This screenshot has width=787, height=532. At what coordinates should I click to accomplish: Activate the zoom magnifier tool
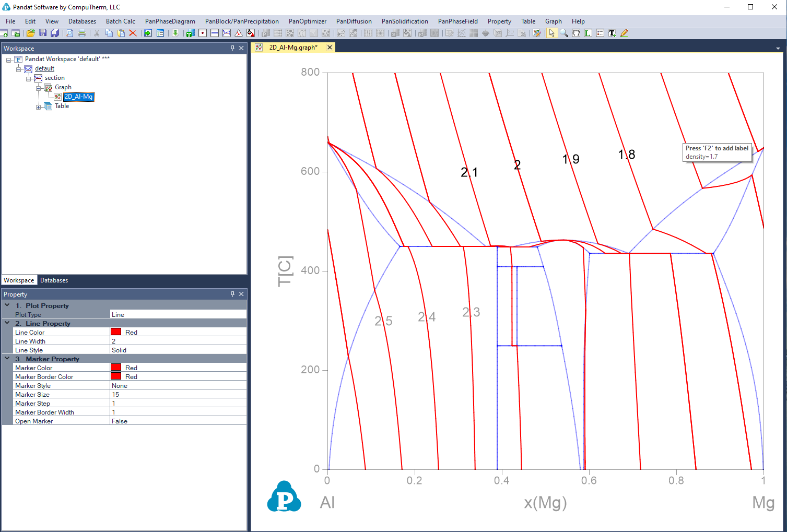tap(564, 33)
